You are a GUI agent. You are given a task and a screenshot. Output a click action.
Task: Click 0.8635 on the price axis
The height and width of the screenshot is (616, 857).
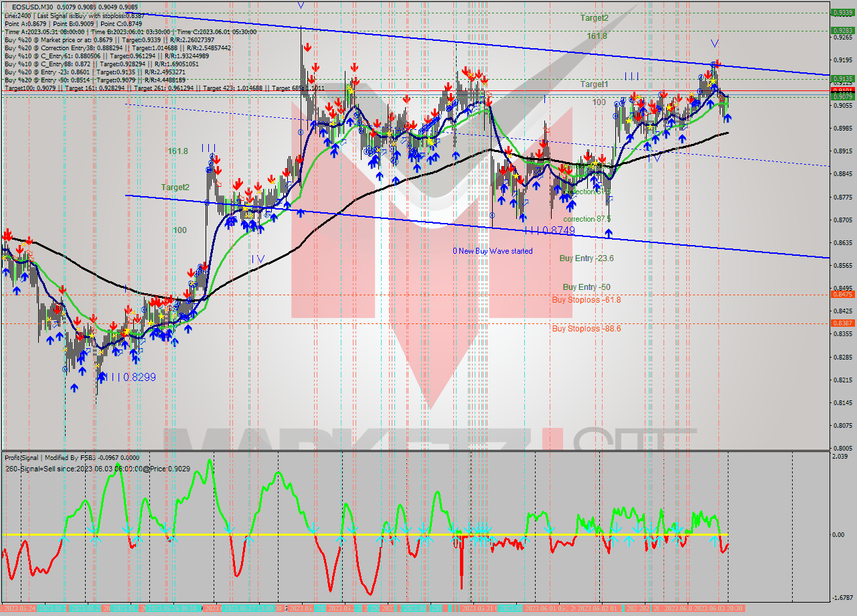pos(842,242)
